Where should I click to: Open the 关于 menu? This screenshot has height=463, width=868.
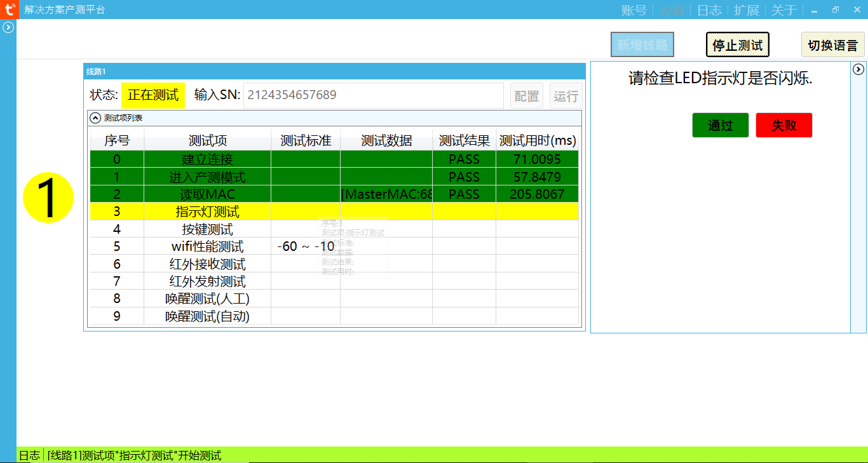click(784, 10)
